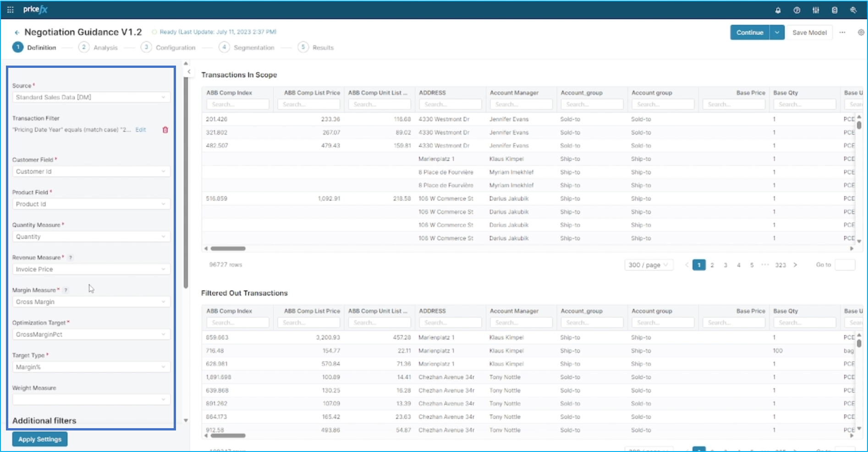The height and width of the screenshot is (452, 868).
Task: Open the app grid menu
Action: [10, 10]
